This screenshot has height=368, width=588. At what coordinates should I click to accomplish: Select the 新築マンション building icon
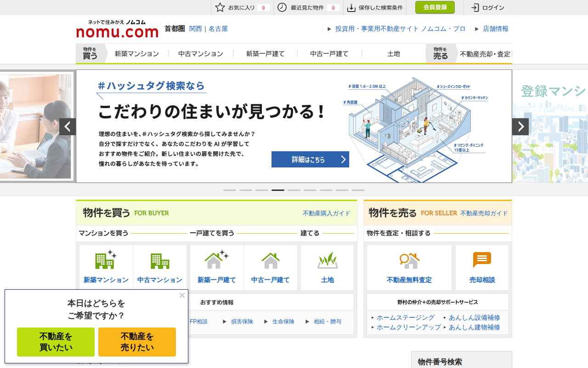pos(106,260)
